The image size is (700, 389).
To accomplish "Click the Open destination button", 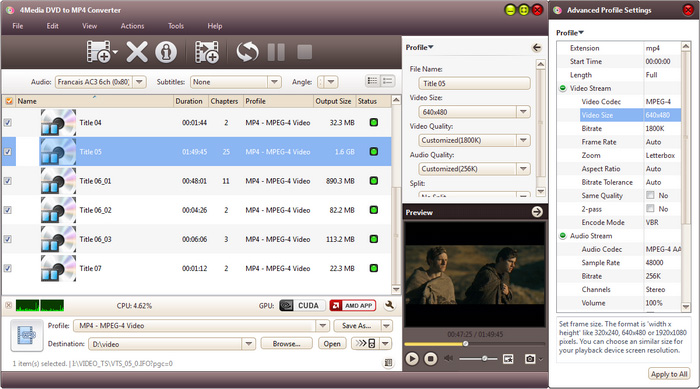I will click(x=332, y=344).
